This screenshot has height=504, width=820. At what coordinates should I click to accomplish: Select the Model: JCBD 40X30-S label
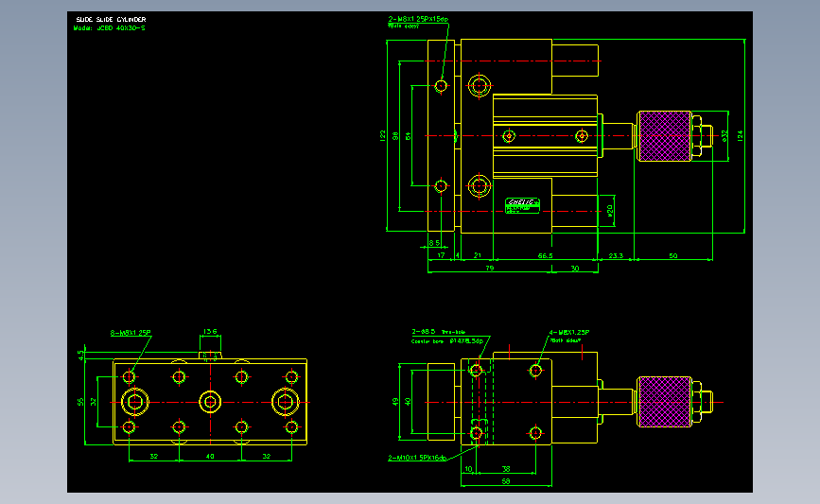click(x=110, y=28)
